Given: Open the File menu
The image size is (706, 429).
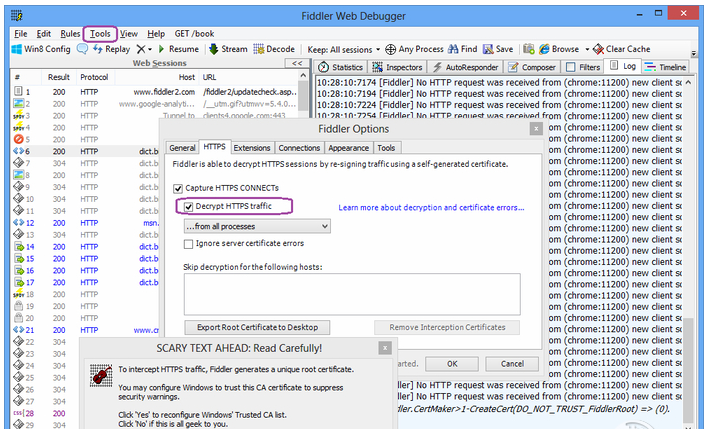Looking at the screenshot, I should pyautogui.click(x=20, y=34).
